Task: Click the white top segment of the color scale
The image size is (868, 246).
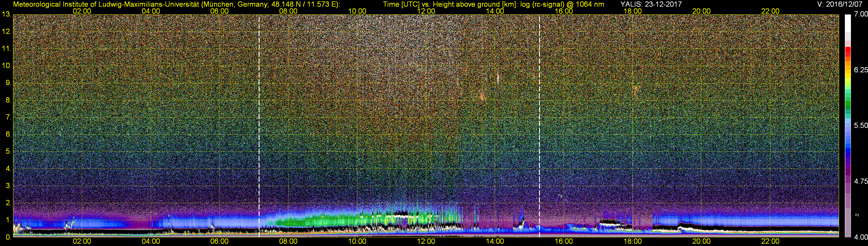Action: point(848,24)
